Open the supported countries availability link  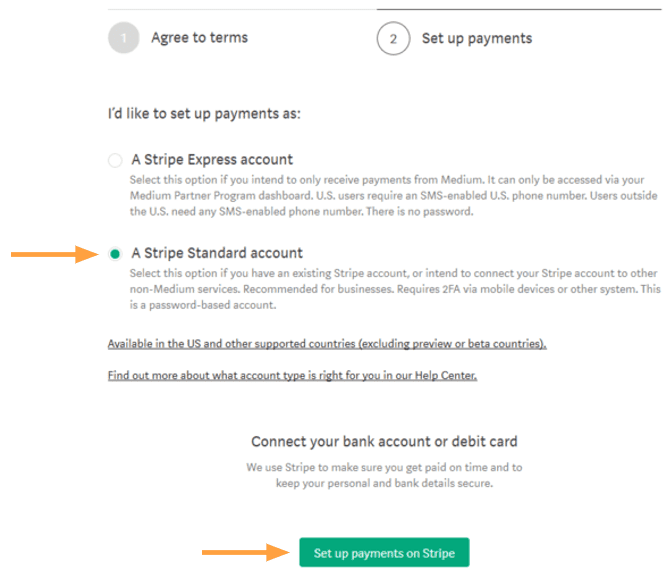[x=327, y=344]
